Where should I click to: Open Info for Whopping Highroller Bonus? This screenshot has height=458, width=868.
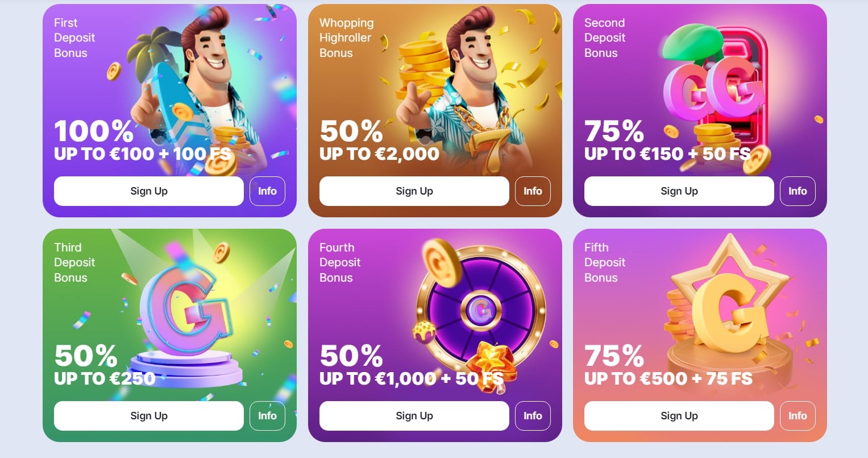[x=533, y=191]
